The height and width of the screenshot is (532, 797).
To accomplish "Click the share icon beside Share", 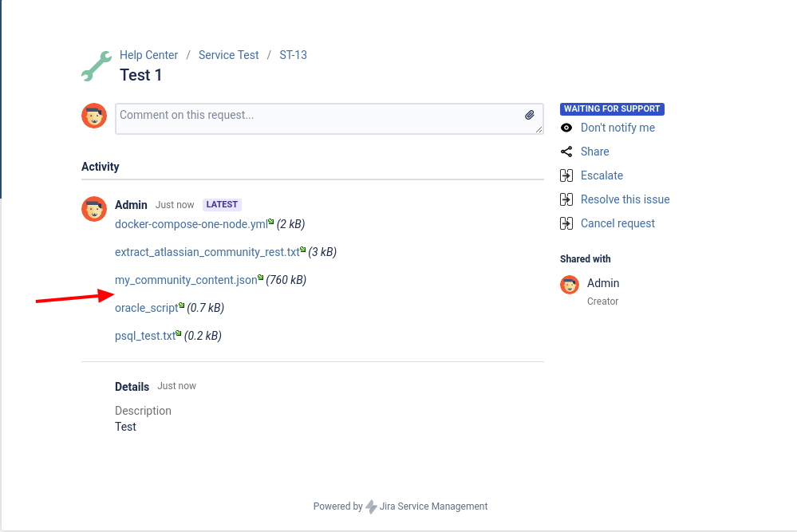I will (x=566, y=152).
